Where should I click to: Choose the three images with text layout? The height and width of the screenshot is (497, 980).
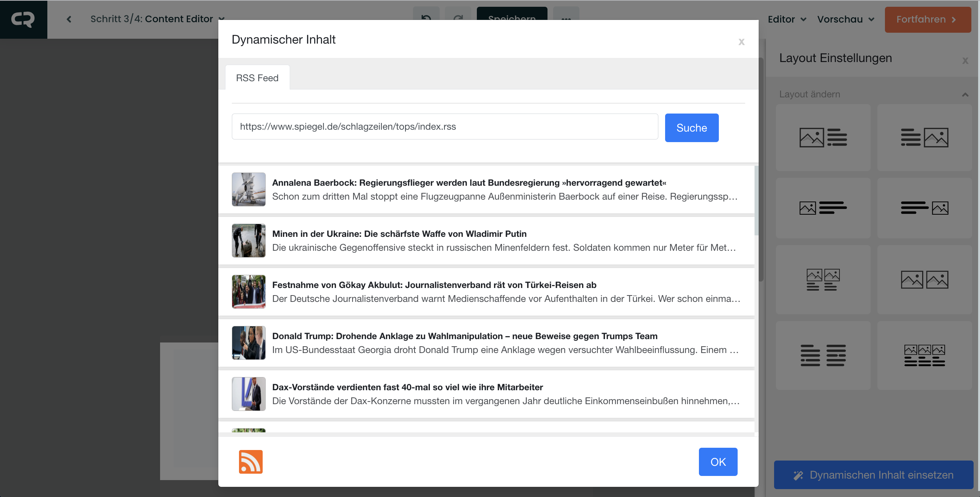pyautogui.click(x=924, y=355)
